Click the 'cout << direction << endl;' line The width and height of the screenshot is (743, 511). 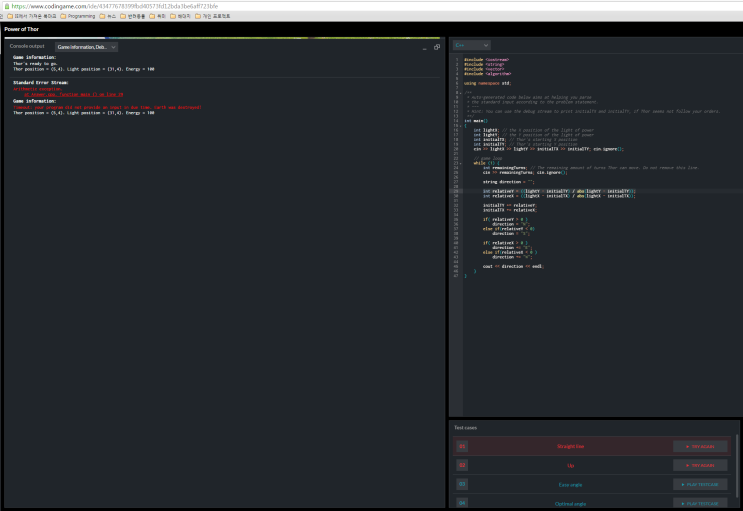tap(513, 266)
